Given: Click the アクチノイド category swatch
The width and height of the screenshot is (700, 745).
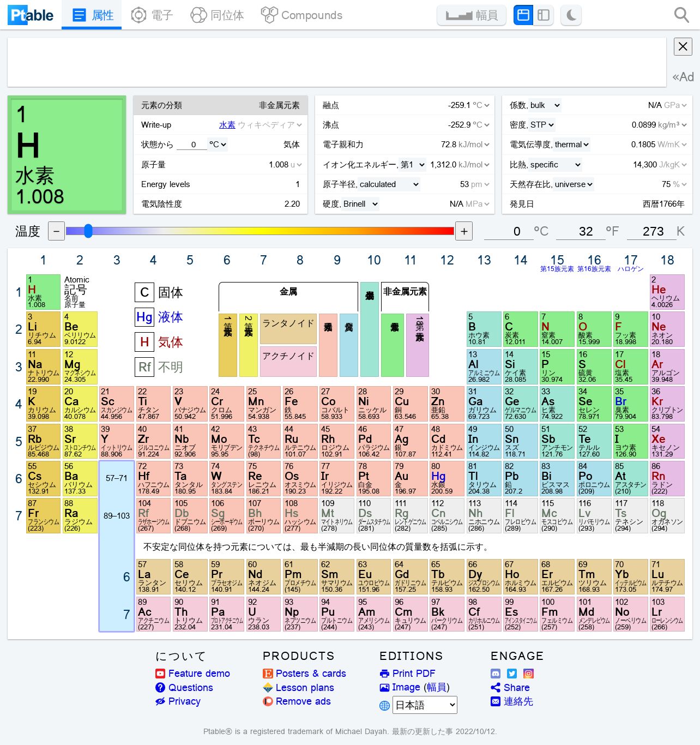Looking at the screenshot, I should (288, 362).
